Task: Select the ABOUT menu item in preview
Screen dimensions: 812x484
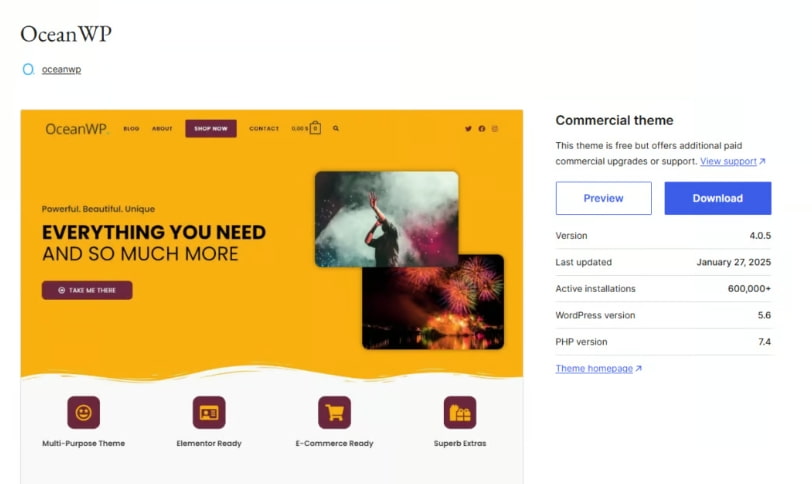Action: (162, 128)
